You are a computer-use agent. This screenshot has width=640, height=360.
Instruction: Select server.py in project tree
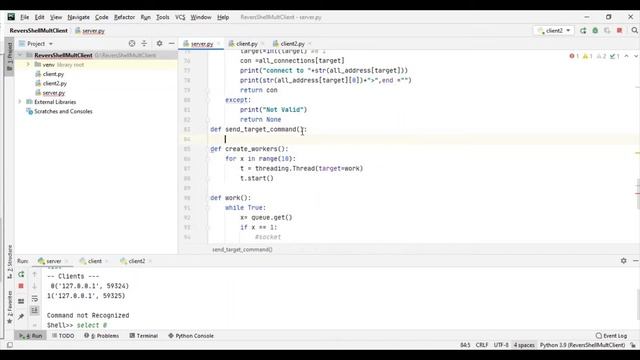tap(53, 93)
